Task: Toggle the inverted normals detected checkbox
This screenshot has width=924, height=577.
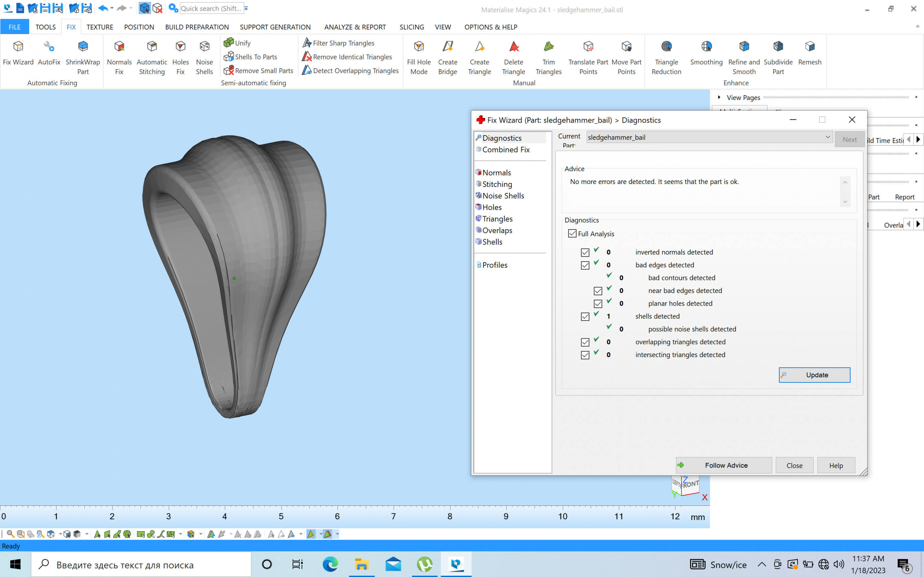Action: [585, 252]
